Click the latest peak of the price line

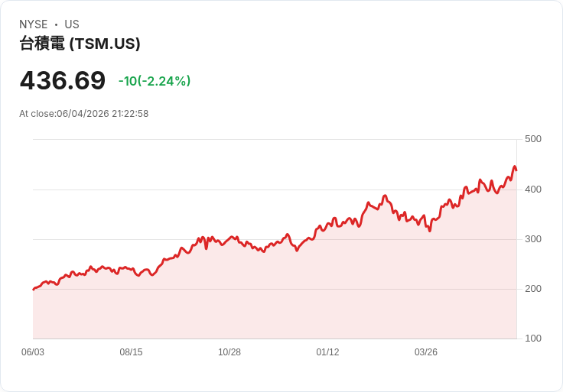coord(515,167)
